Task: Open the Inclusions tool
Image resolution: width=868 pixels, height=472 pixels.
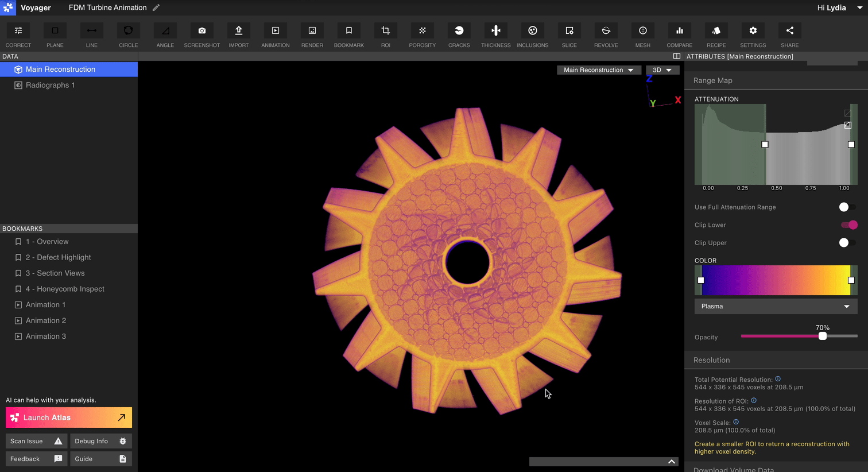Action: [x=532, y=34]
